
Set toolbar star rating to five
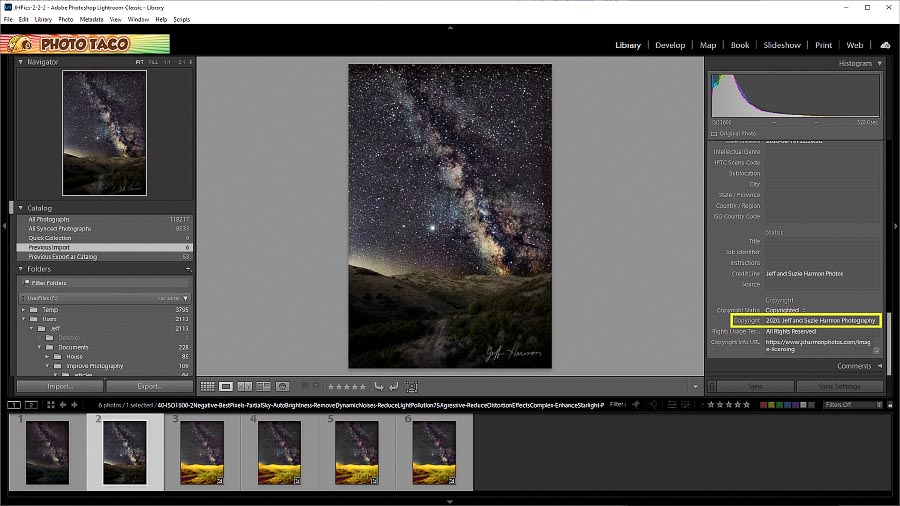tap(362, 387)
